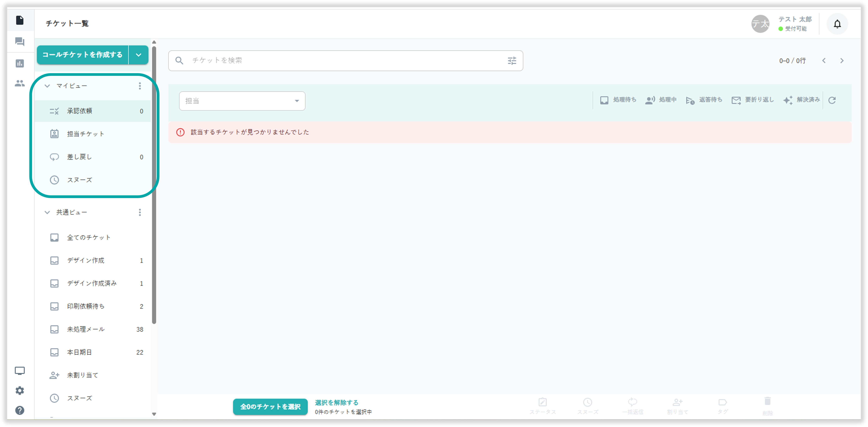Open the chat messages sidebar icon
The height and width of the screenshot is (427, 868).
click(20, 42)
